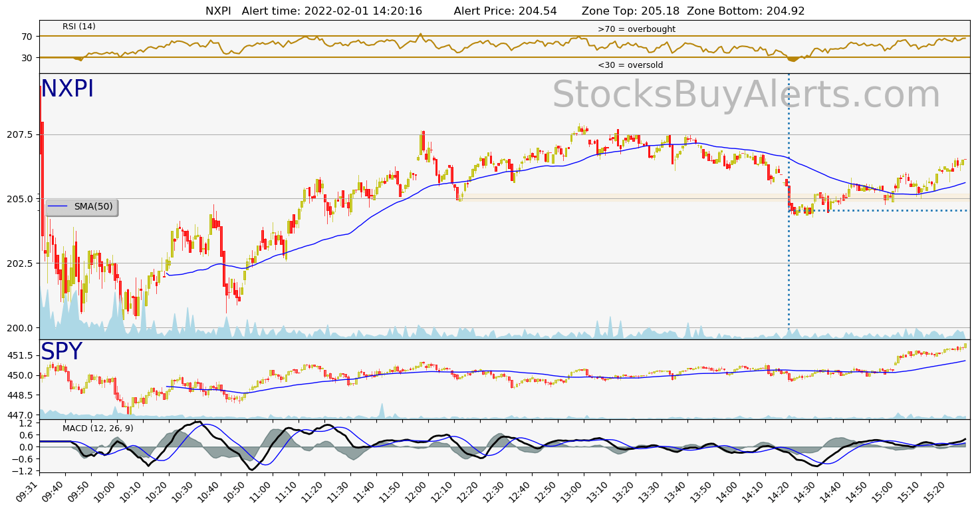Click the 202.5 price axis tick
The height and width of the screenshot is (511, 980).
point(20,263)
